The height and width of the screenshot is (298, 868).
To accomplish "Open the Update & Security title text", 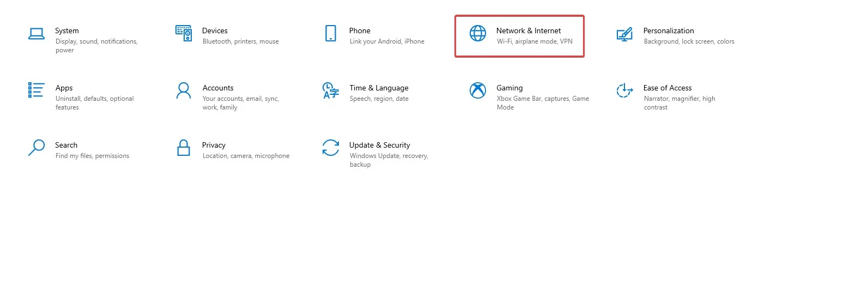I will coord(380,145).
